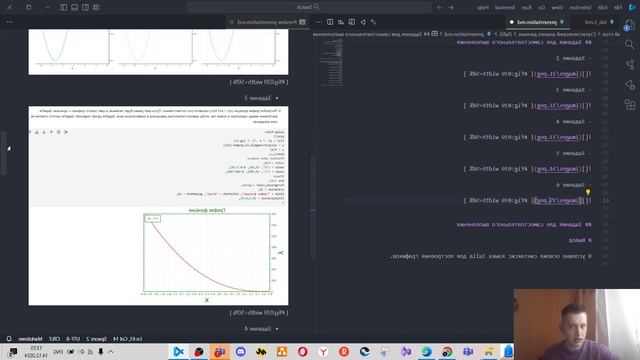Open editor toolbar more actions ellipsis

click(x=319, y=22)
